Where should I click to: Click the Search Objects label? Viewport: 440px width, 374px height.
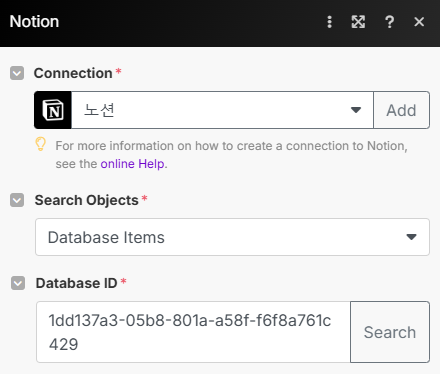(86, 200)
